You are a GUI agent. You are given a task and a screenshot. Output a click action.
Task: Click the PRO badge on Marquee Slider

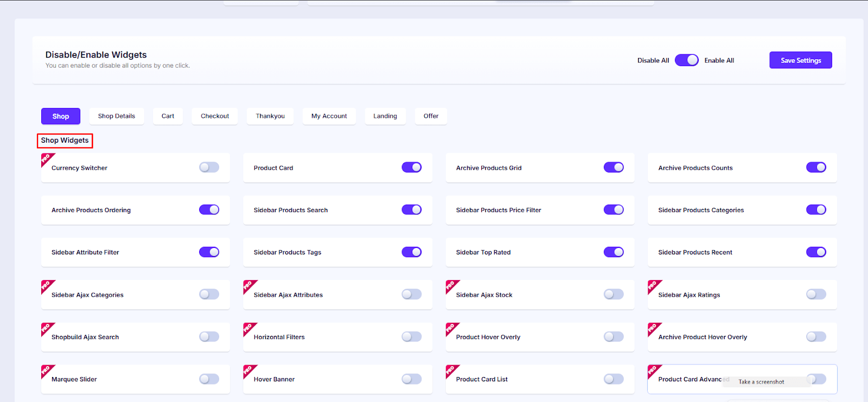(x=47, y=371)
